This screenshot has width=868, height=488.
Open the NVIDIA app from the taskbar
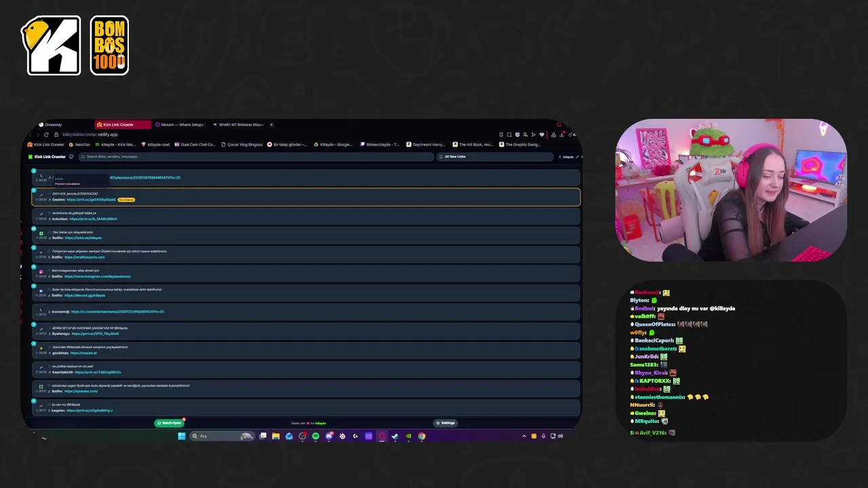(408, 436)
